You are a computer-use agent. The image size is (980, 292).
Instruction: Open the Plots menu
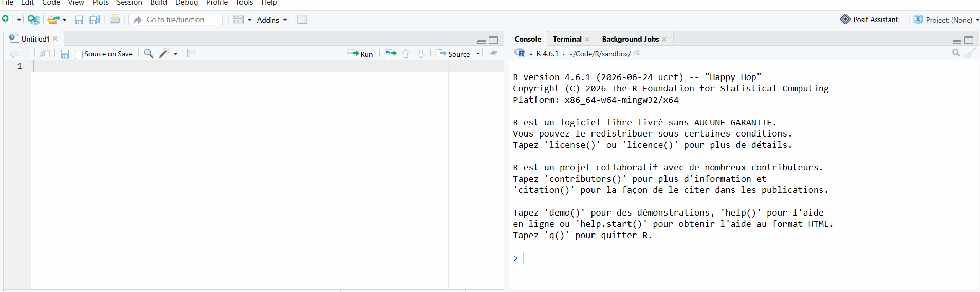101,3
